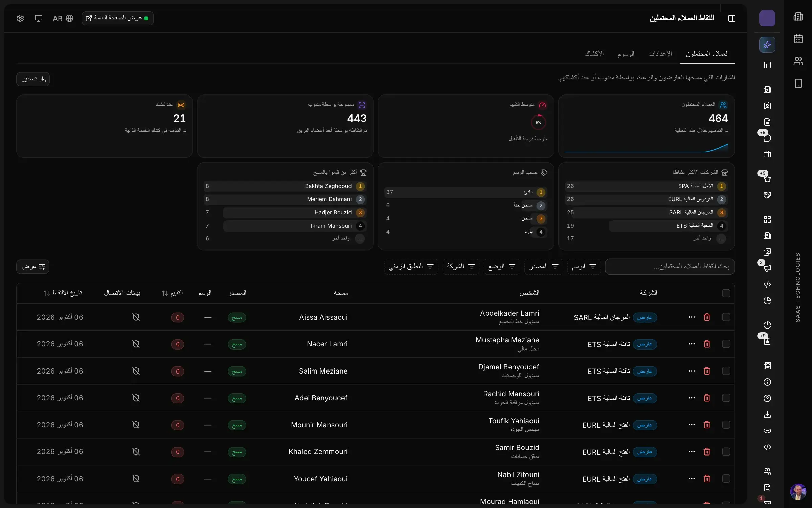Open the settings gear icon in top bar

(x=20, y=18)
